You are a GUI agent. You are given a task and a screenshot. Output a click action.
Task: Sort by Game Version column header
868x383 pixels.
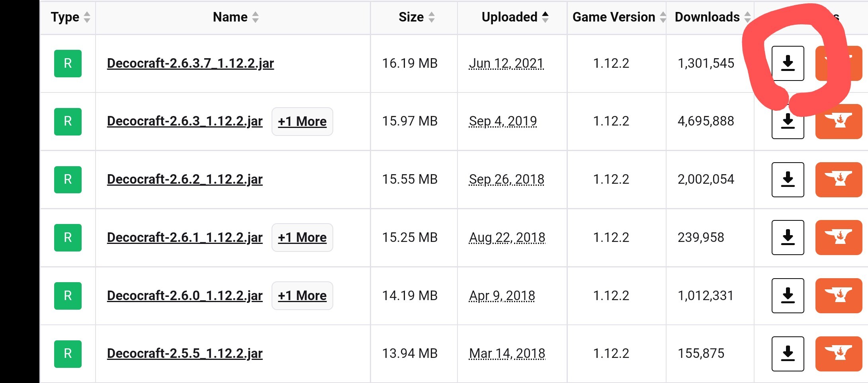coord(619,17)
